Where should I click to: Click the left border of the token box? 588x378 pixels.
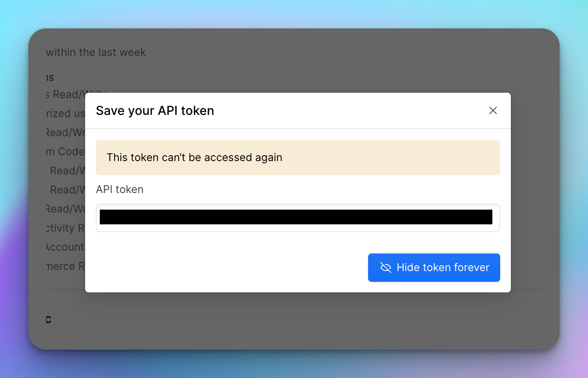coord(96,218)
